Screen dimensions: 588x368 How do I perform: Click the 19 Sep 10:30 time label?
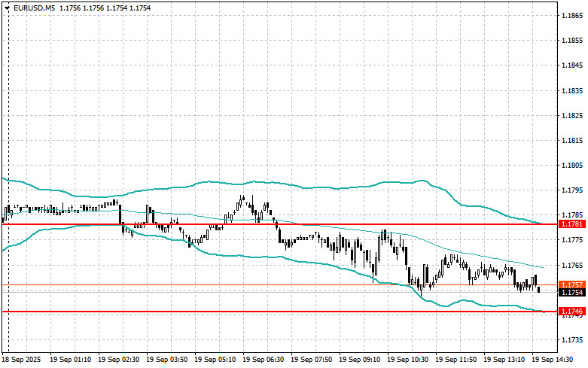[407, 360]
